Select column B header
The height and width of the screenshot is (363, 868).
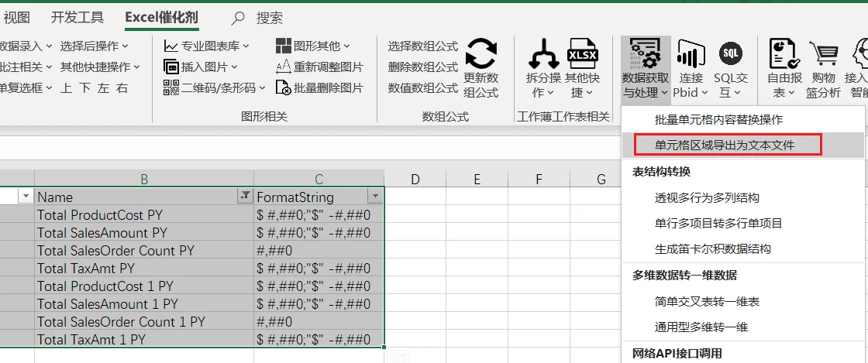(x=144, y=179)
